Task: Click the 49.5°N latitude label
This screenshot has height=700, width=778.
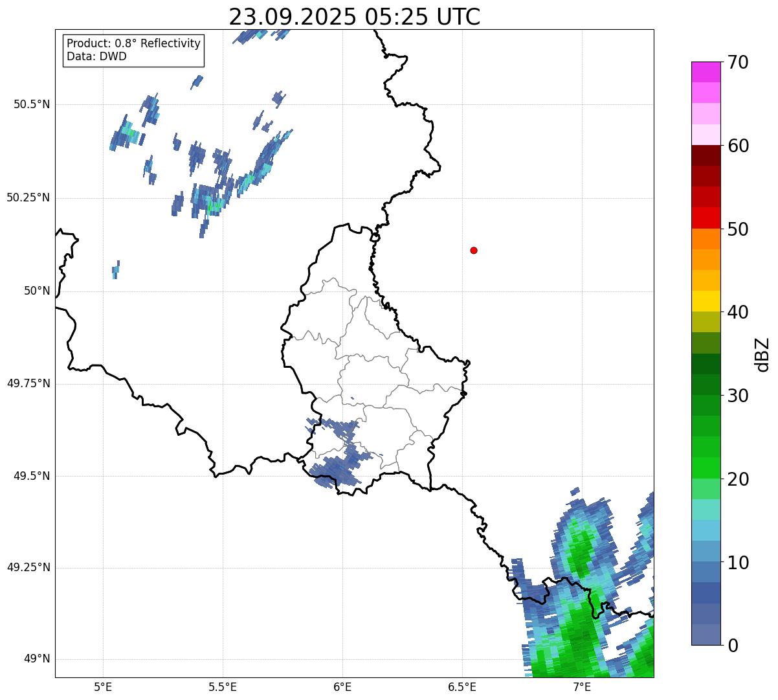Action: [x=32, y=476]
